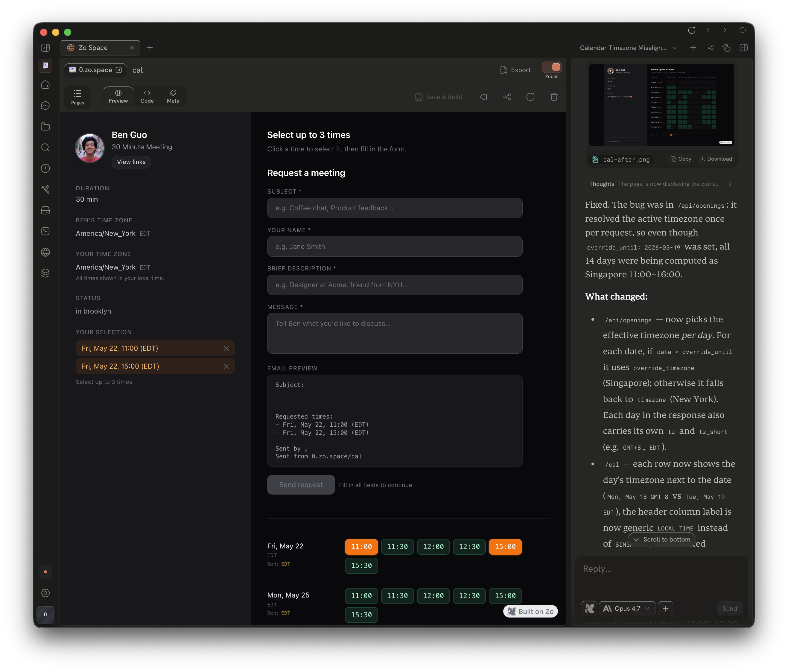Screen dimensions: 788x672
Task: Open the Opus 4.7 model dropdown
Action: tap(627, 609)
